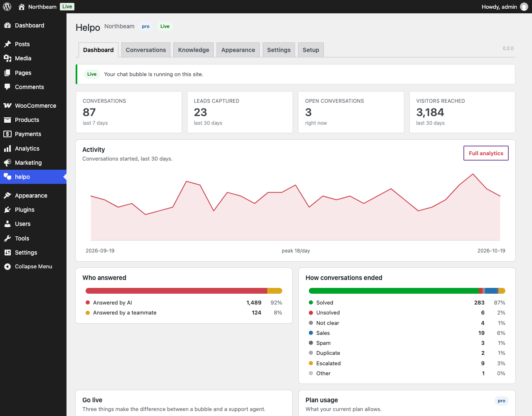Click the Live badge in admin bar
The height and width of the screenshot is (416, 532).
tap(67, 7)
